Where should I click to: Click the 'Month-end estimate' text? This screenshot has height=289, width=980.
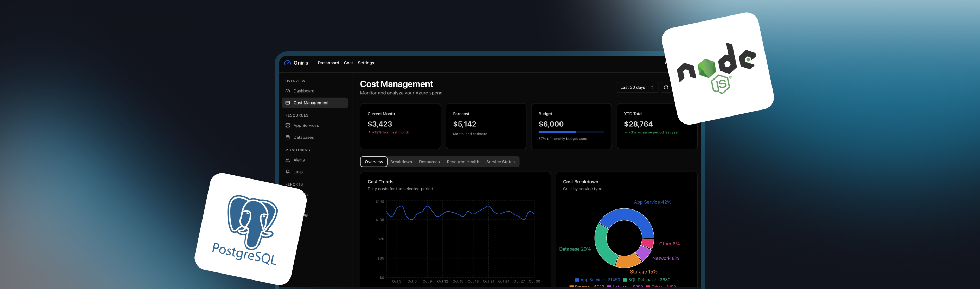470,134
